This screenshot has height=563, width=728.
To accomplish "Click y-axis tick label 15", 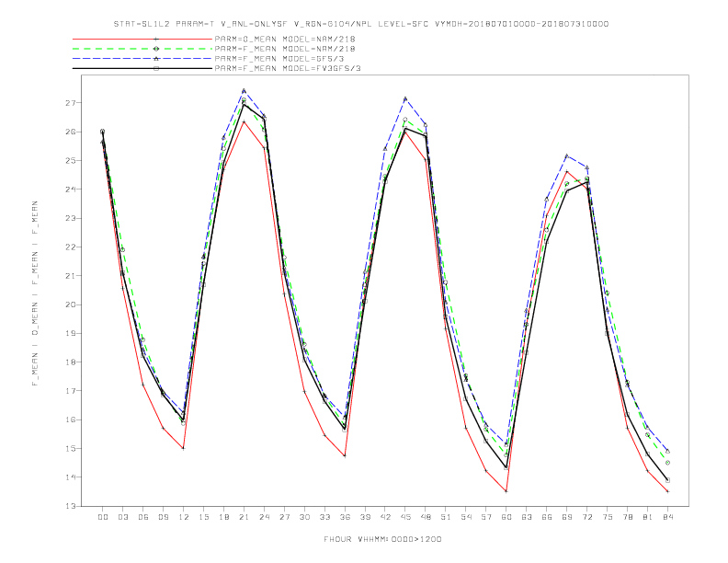I will tap(70, 448).
